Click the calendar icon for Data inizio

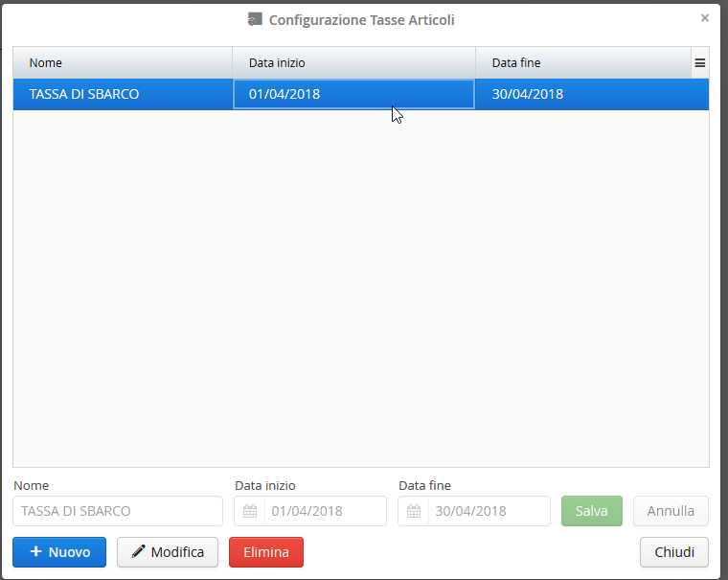coord(250,511)
